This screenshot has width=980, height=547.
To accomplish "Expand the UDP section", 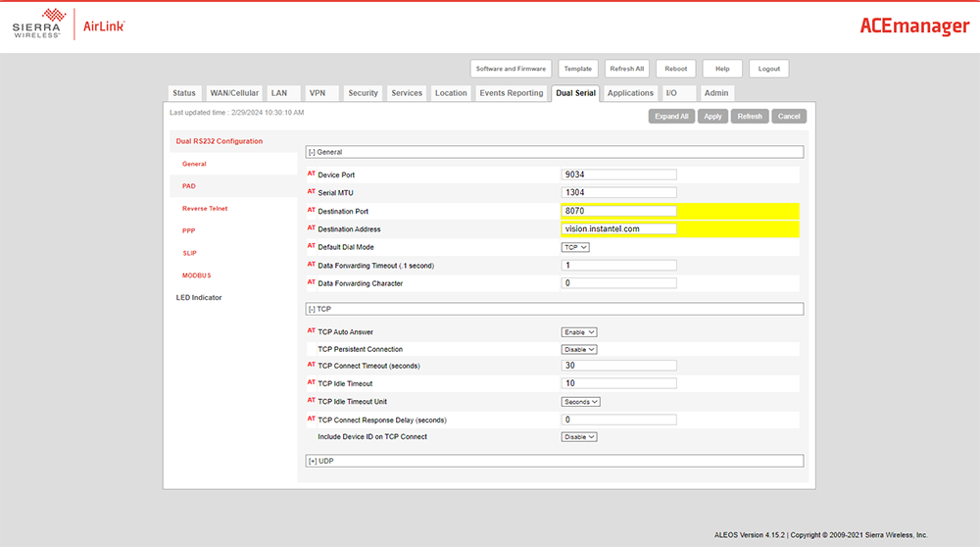I will coord(555,461).
